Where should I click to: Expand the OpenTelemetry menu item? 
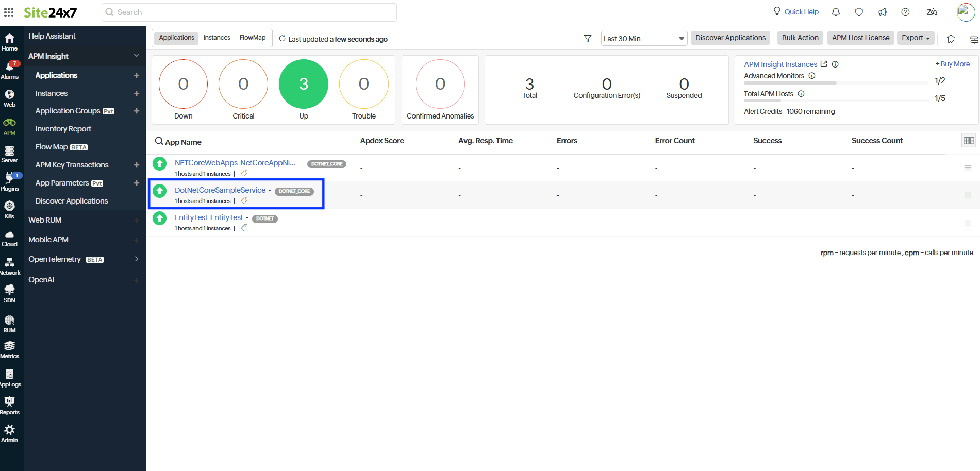(136, 259)
